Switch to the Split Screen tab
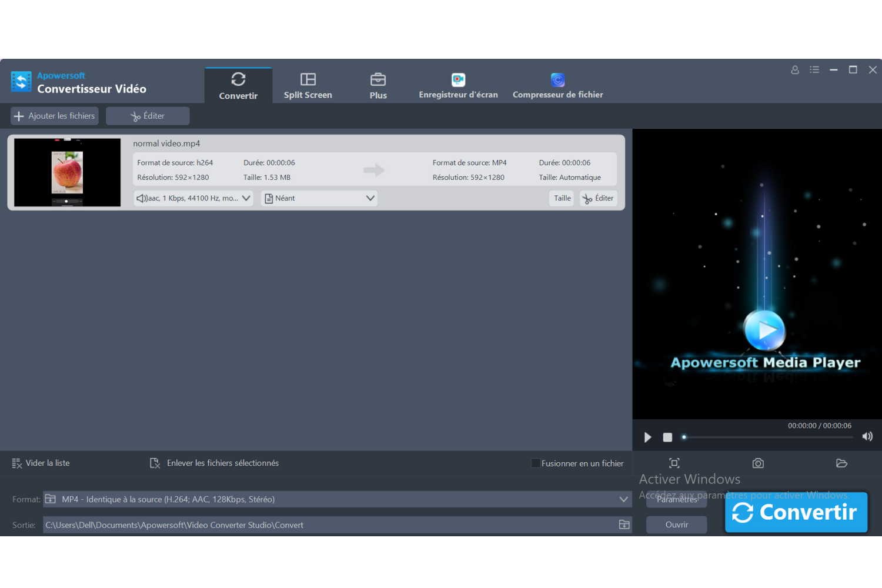Screen dimensions: 882x588 coord(308,86)
